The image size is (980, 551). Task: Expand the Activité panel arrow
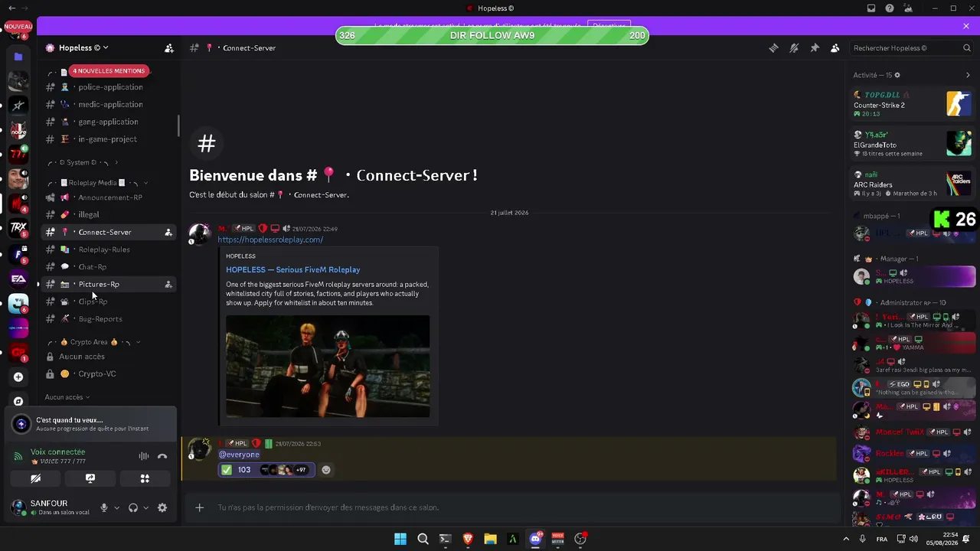point(968,75)
